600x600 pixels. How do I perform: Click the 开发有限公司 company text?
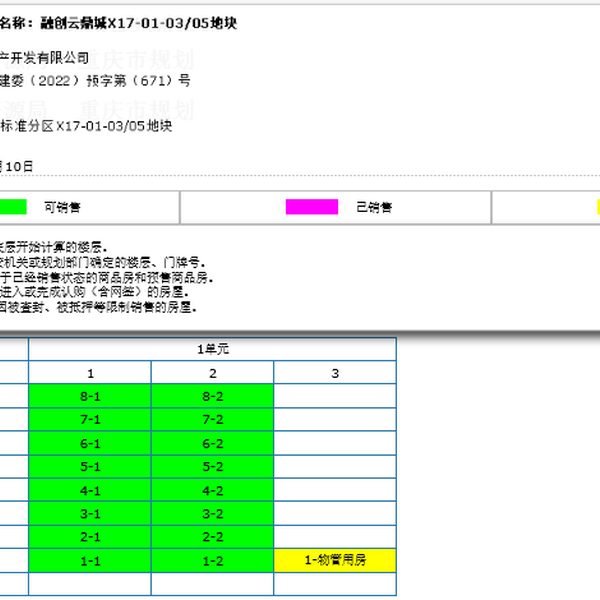(x=50, y=58)
